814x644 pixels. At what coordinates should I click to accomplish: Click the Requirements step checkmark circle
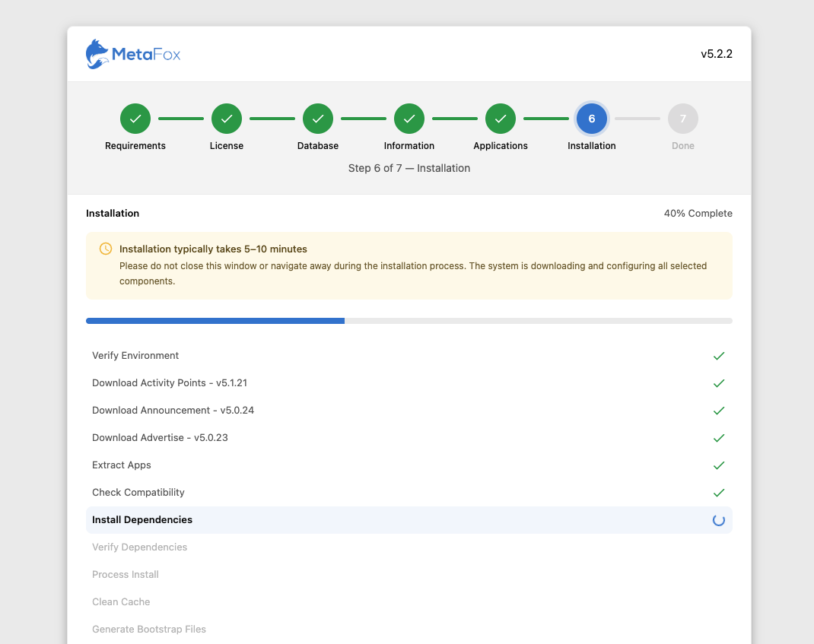point(135,119)
